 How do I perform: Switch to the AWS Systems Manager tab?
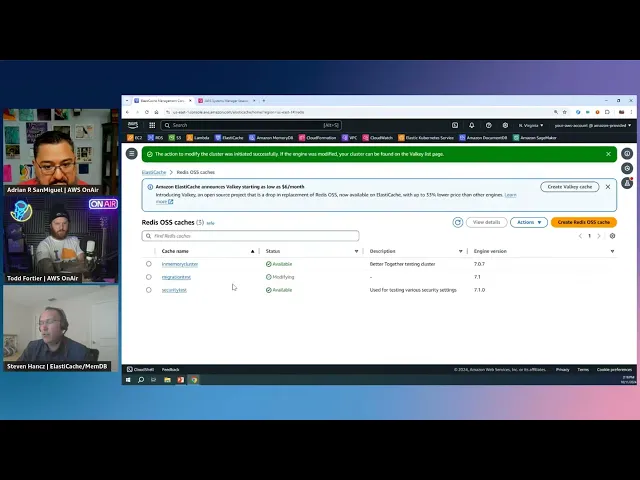pos(227,100)
